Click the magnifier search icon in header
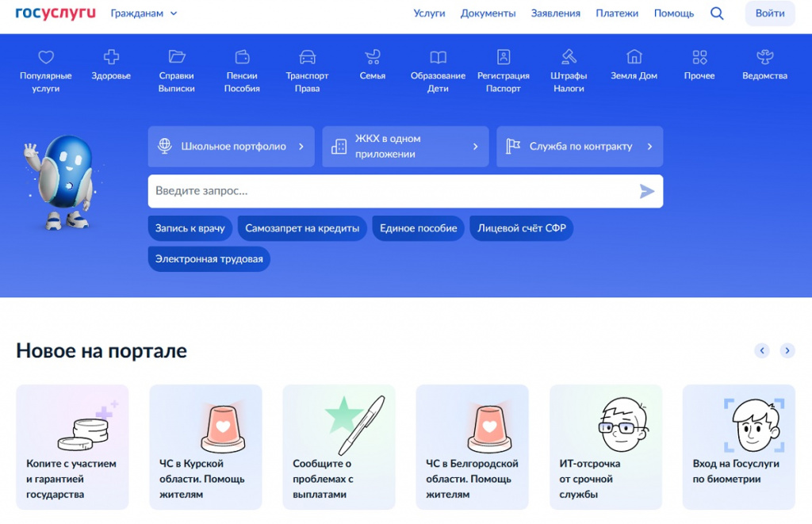The width and height of the screenshot is (812, 524). [717, 13]
